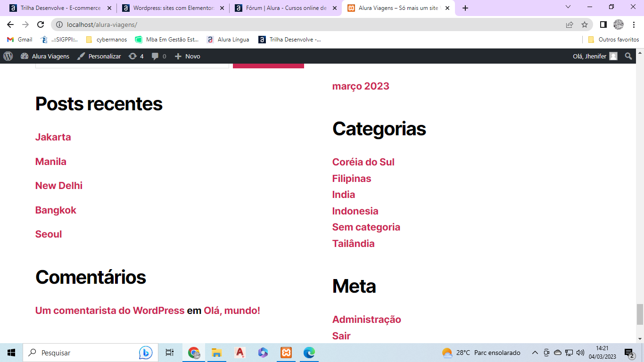Click the Sair logout link
This screenshot has height=362, width=644.
[x=341, y=336]
